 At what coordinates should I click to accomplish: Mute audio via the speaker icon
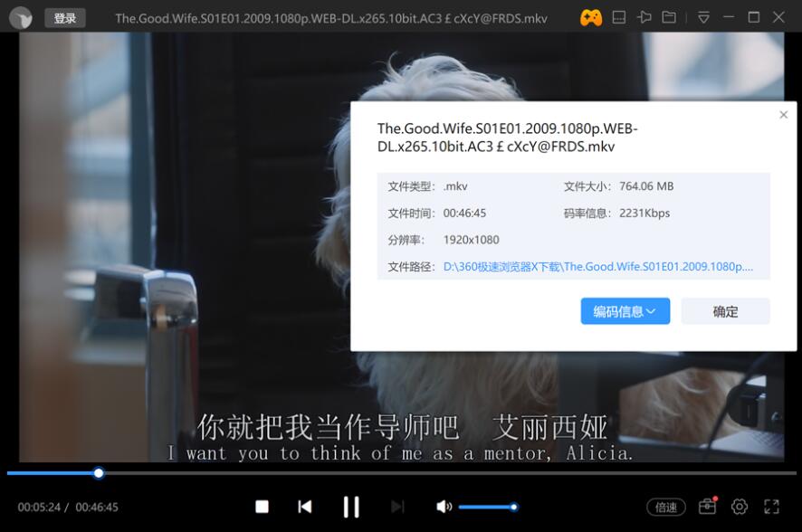tap(443, 507)
